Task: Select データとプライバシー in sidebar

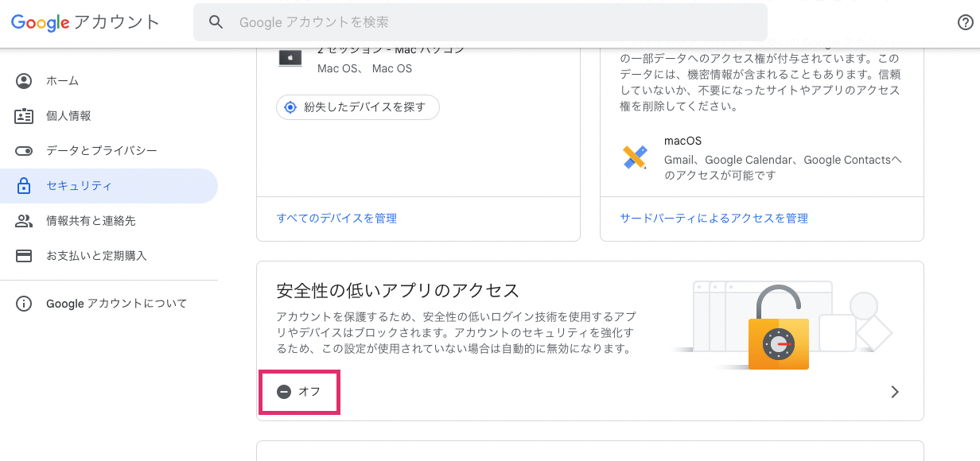Action: point(101,151)
